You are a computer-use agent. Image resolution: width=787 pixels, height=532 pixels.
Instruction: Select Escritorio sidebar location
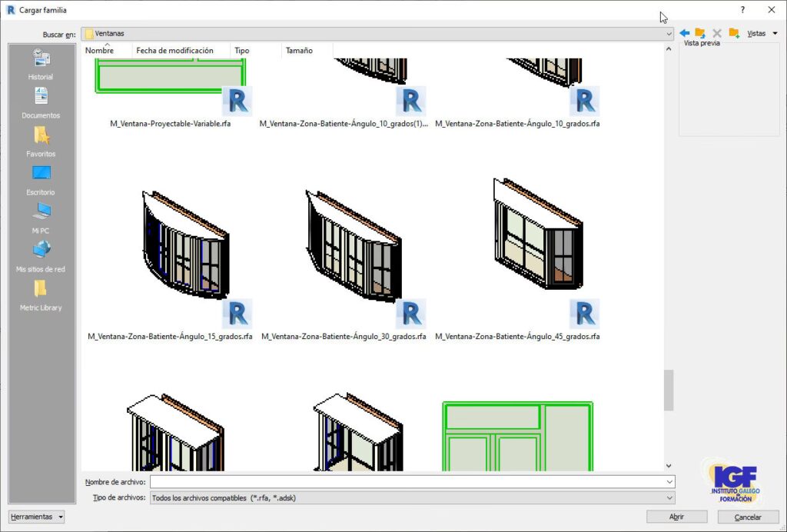tap(41, 179)
